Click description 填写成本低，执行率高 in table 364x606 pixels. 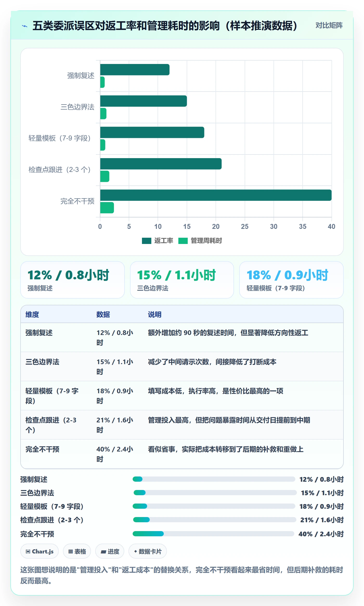tap(216, 391)
